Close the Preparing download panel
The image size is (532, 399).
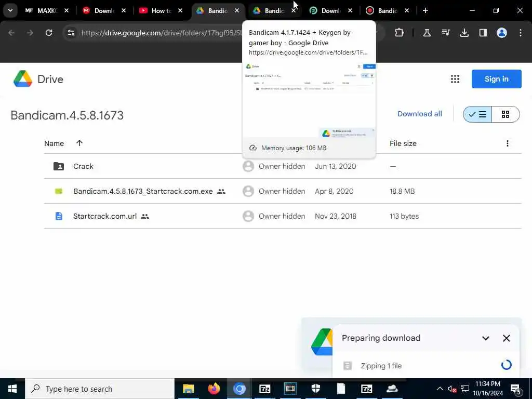506,338
